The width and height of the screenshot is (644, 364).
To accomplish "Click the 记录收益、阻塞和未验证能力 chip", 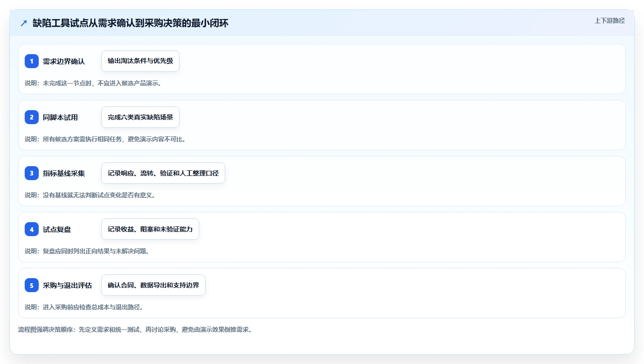I will (x=150, y=229).
